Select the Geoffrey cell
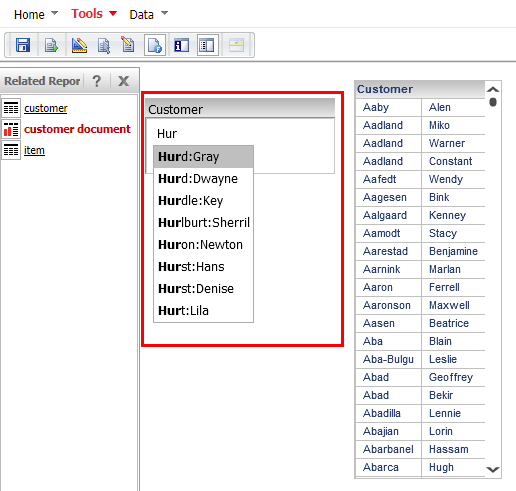Image resolution: width=516 pixels, height=491 pixels. pyautogui.click(x=453, y=377)
